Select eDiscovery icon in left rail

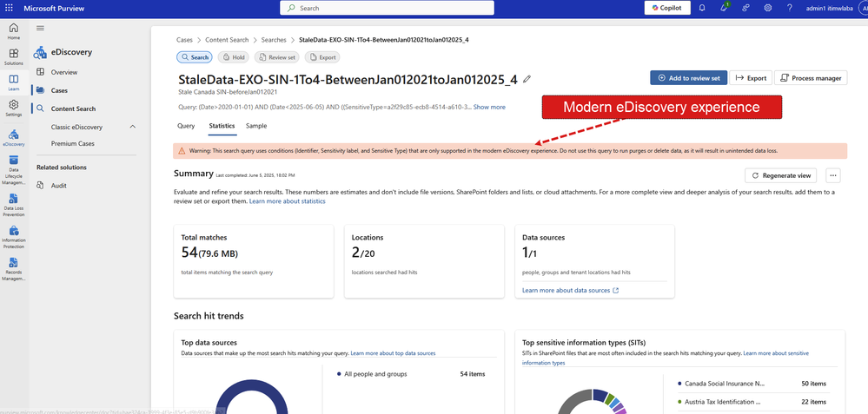pyautogui.click(x=14, y=137)
